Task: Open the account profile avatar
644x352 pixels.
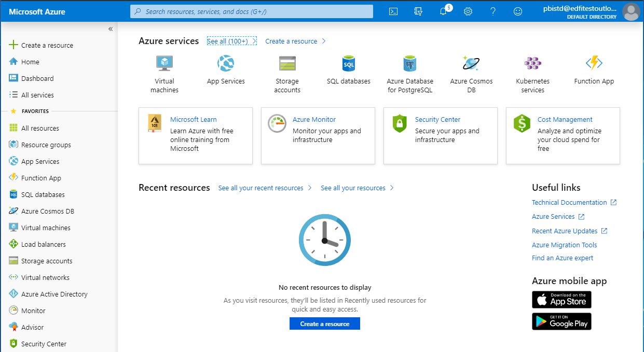Action: point(631,11)
